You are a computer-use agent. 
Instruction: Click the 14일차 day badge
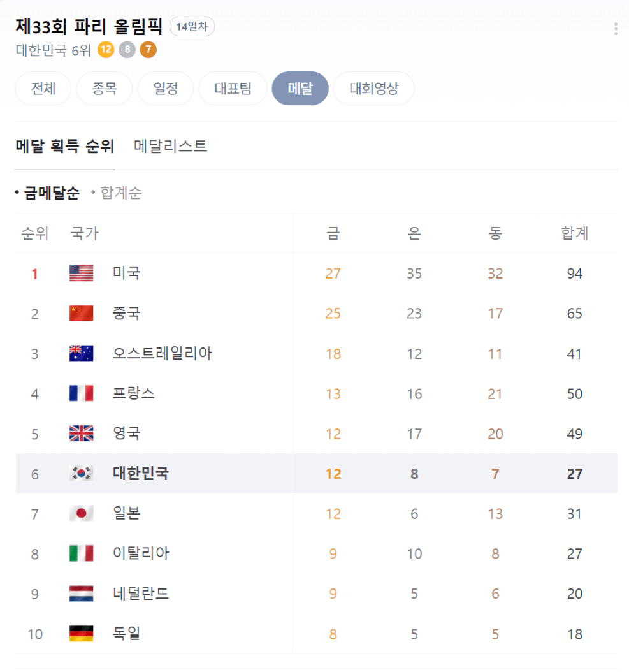(x=192, y=27)
